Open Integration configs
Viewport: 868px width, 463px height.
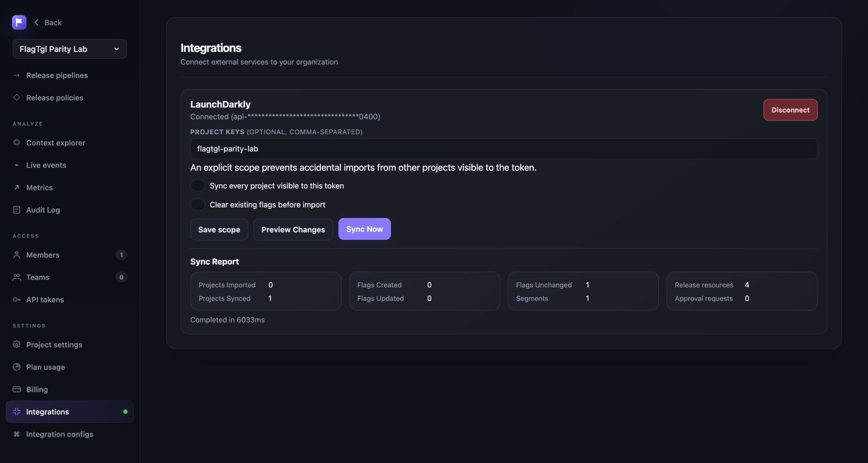pyautogui.click(x=69, y=434)
